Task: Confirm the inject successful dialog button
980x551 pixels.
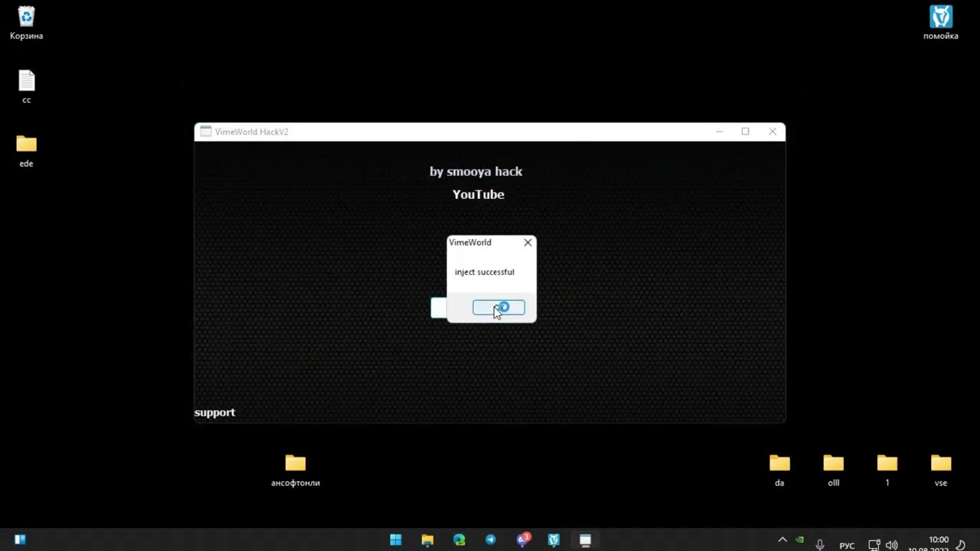Action: tap(498, 308)
